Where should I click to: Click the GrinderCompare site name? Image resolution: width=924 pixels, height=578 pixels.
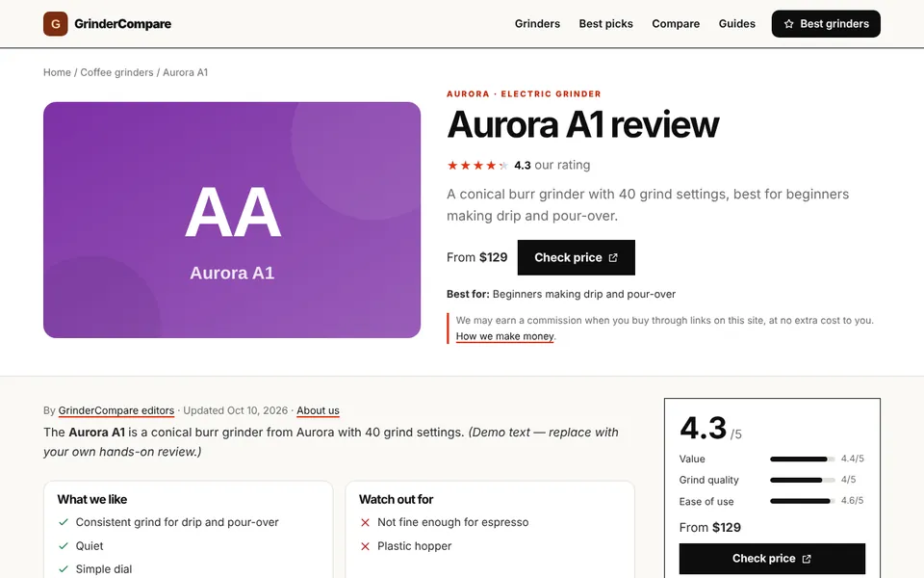pyautogui.click(x=122, y=24)
